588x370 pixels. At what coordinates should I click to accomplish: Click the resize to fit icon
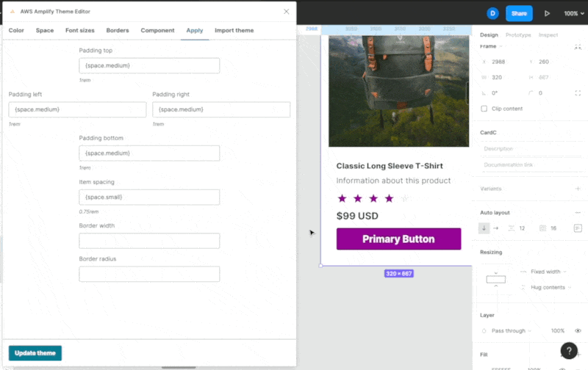click(x=578, y=47)
